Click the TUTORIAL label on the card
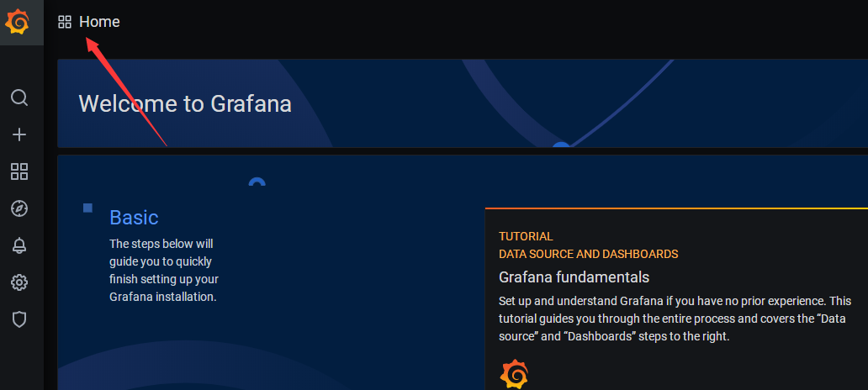This screenshot has height=390, width=868. 526,236
